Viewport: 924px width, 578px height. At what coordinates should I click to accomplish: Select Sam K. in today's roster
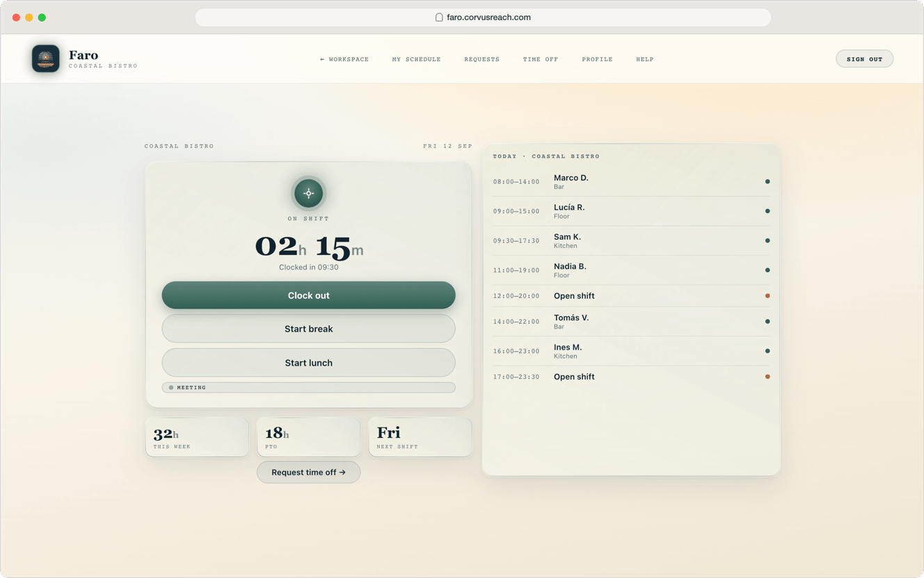point(567,237)
